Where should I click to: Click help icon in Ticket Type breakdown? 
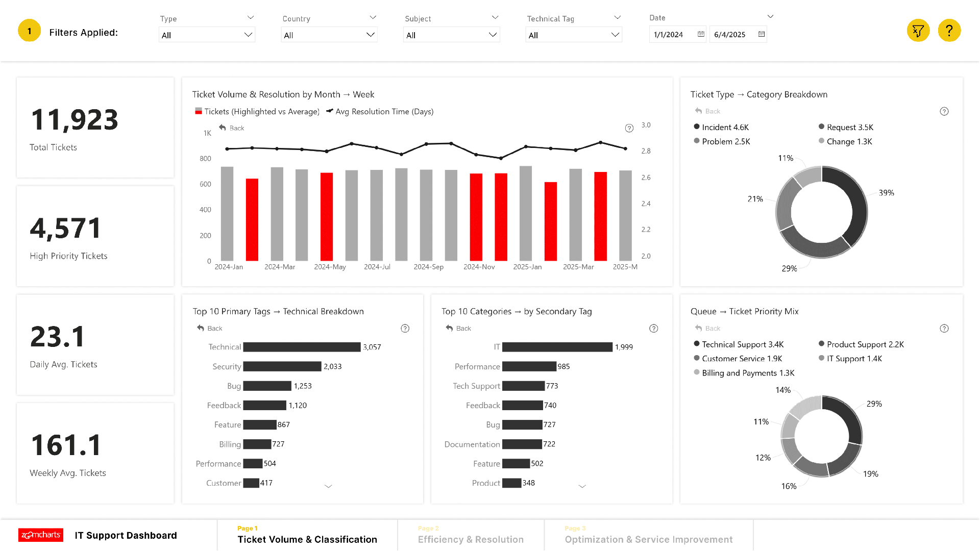click(944, 111)
